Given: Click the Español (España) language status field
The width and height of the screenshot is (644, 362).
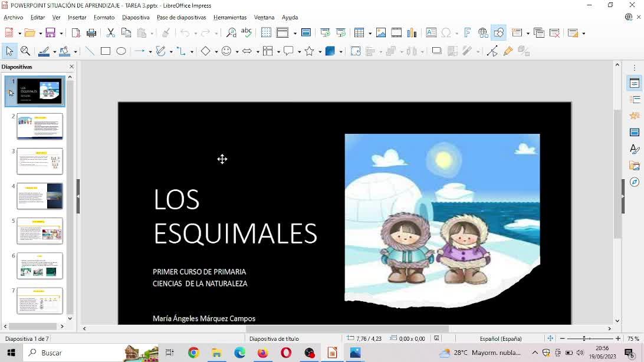Looking at the screenshot, I should (x=501, y=338).
